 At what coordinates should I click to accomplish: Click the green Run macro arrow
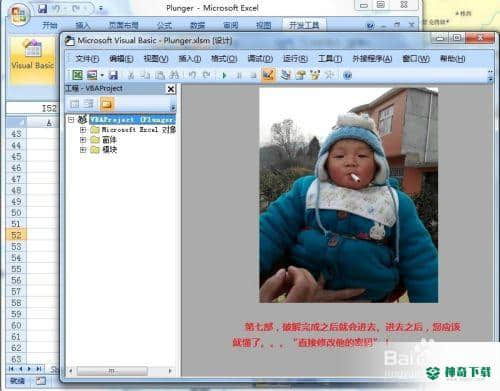tap(224, 75)
